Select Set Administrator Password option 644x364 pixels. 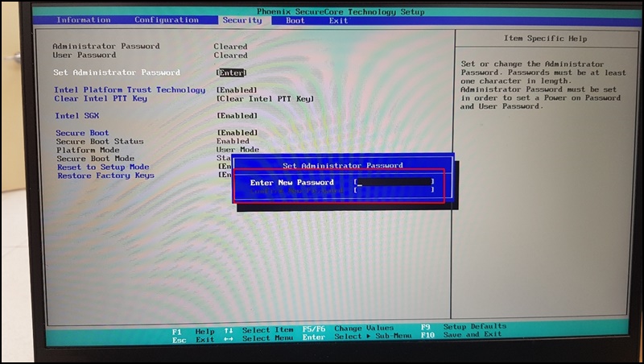[x=117, y=72]
